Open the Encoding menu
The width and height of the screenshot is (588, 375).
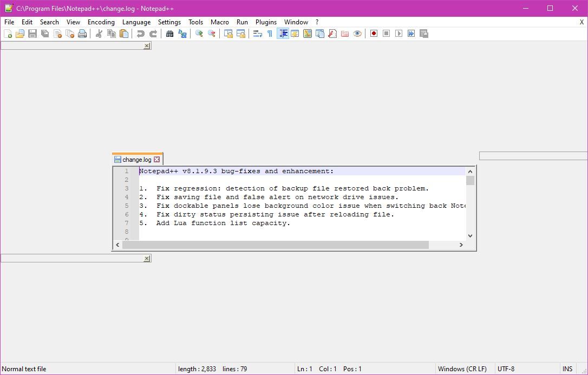[101, 22]
